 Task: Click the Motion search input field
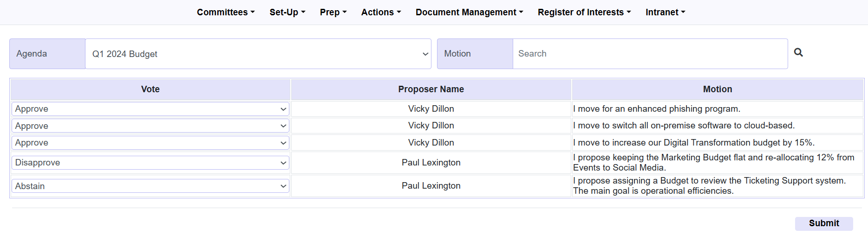point(650,54)
